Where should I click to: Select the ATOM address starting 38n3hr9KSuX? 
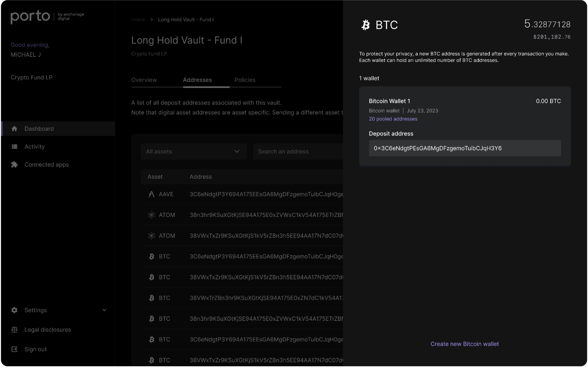click(266, 215)
